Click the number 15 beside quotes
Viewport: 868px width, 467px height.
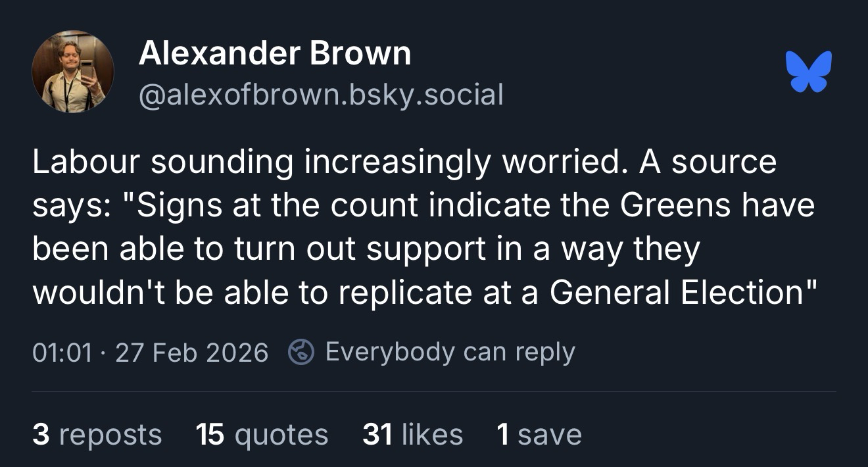(210, 435)
